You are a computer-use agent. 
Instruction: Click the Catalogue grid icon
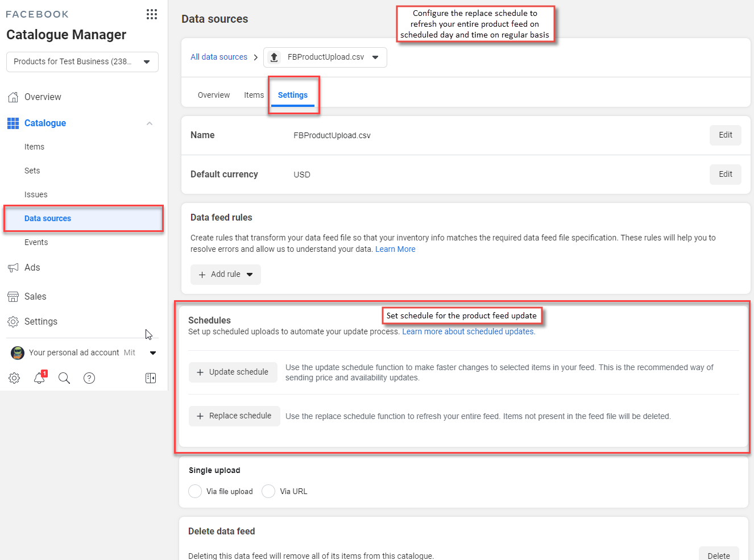pyautogui.click(x=13, y=123)
